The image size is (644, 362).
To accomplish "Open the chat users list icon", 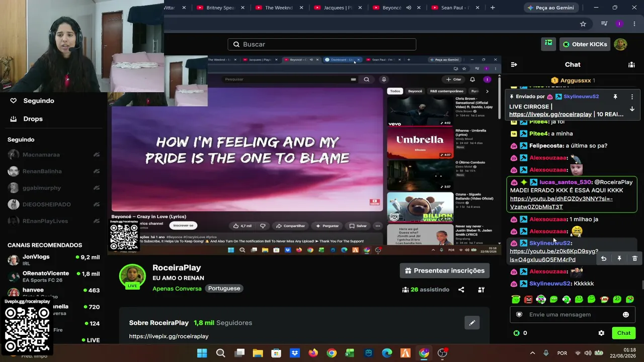I will (631, 64).
